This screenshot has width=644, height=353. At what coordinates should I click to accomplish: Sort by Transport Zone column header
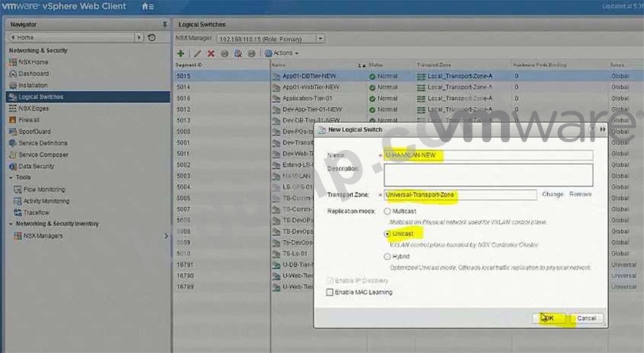click(x=434, y=65)
